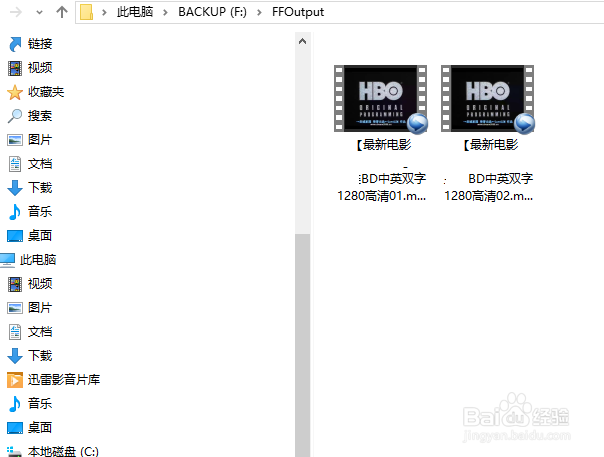Screen dimensions: 604x457
Task: Go up one folder level arrow
Action: click(62, 12)
